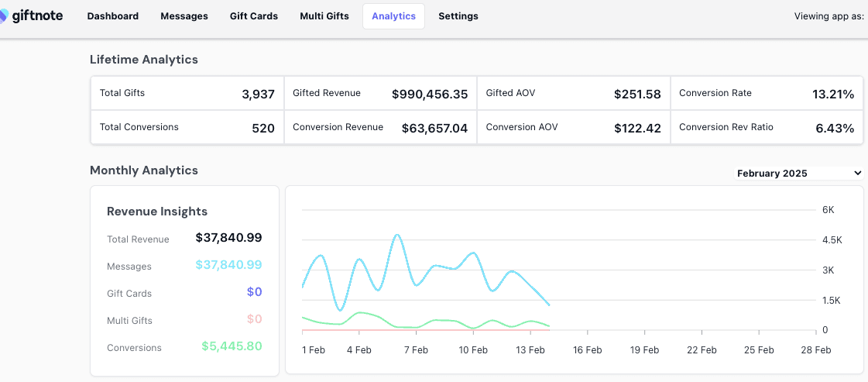
Task: Click the Gift Cards $0 value
Action: pyautogui.click(x=255, y=292)
